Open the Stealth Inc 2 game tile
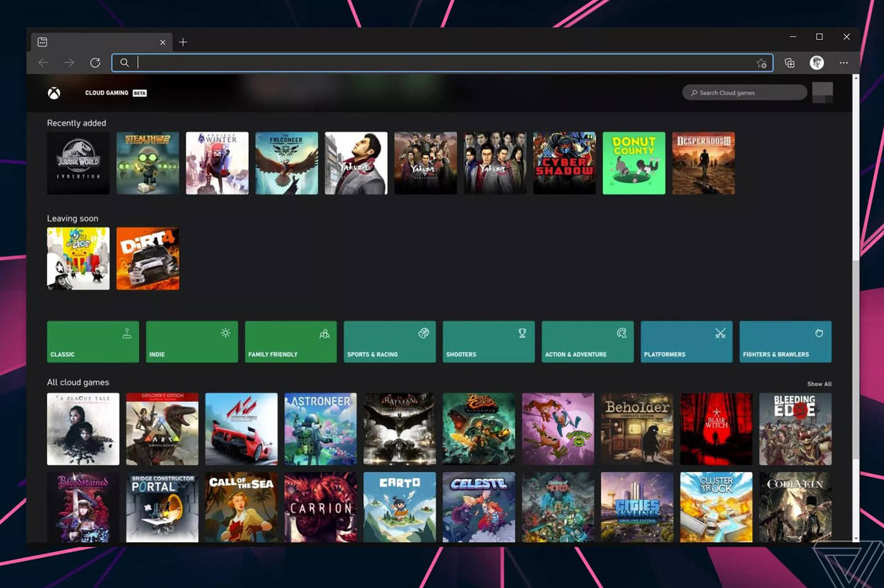The height and width of the screenshot is (588, 884). tap(148, 163)
